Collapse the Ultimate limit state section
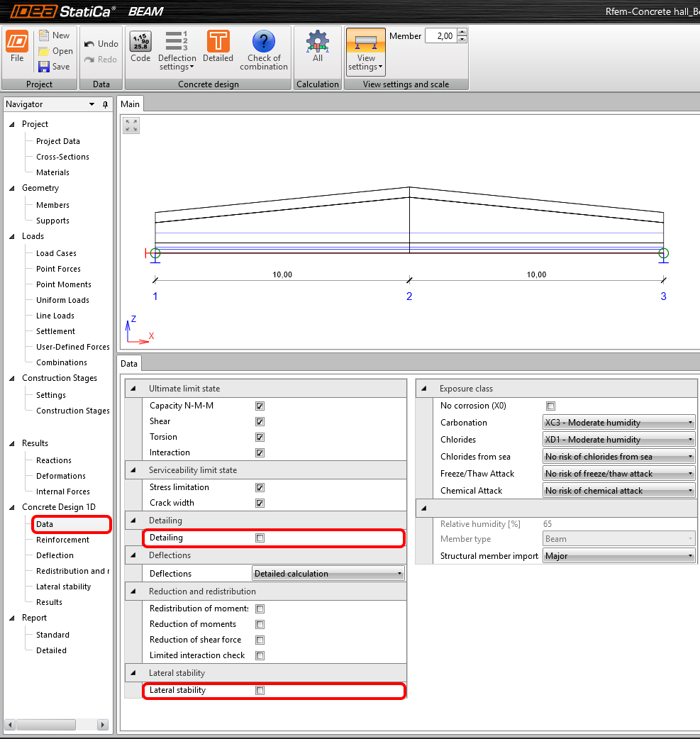700x739 pixels. point(133,389)
